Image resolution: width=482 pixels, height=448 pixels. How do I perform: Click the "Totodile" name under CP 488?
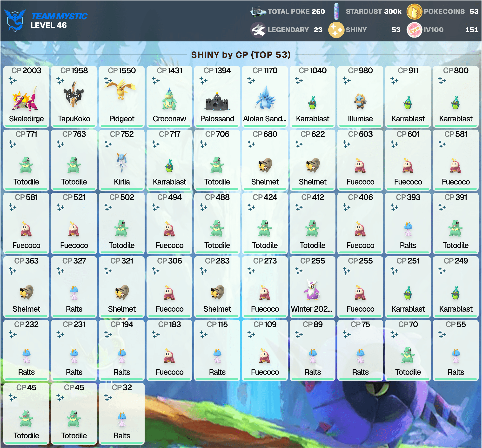tap(217, 245)
